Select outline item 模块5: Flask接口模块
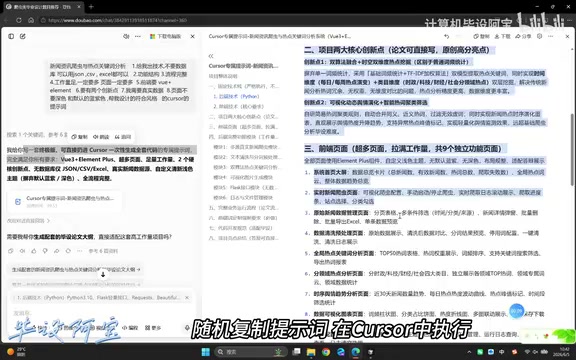The image size is (576, 360). point(245,187)
